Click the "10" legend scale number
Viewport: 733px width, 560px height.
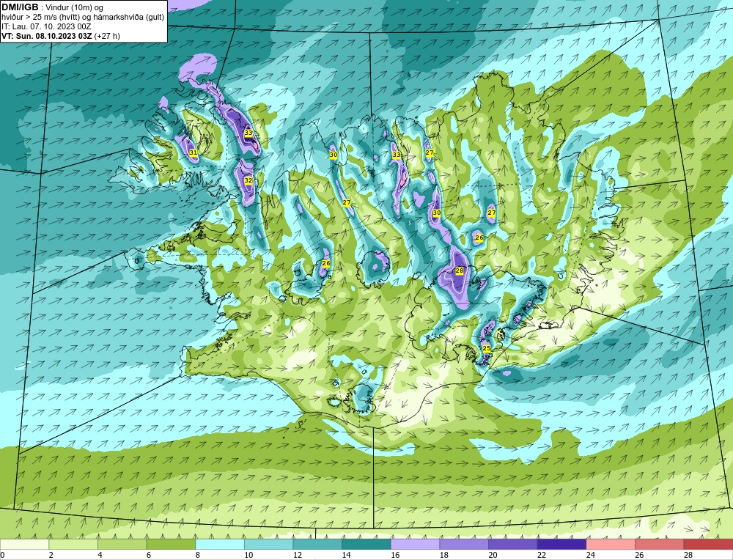click(x=248, y=555)
